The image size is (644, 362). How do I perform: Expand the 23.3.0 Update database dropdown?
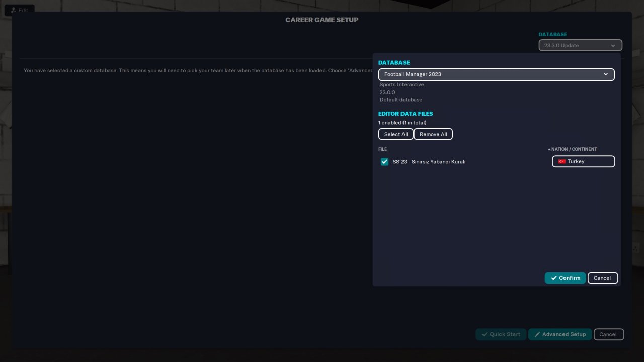click(580, 45)
